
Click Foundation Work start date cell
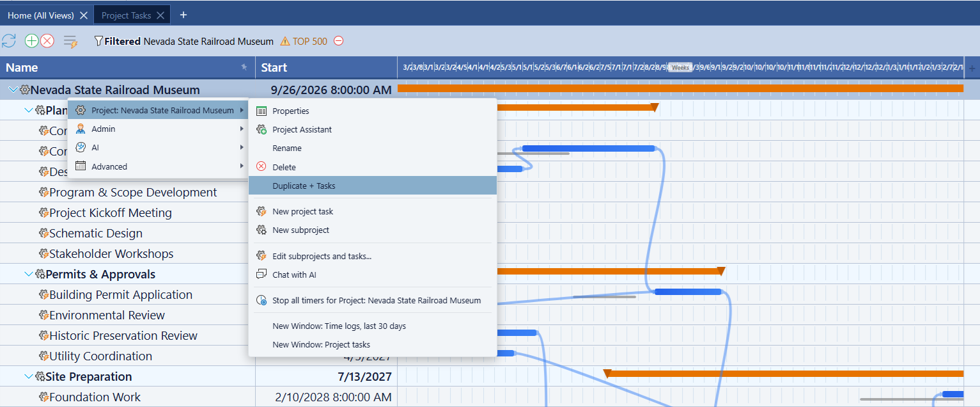(326, 397)
